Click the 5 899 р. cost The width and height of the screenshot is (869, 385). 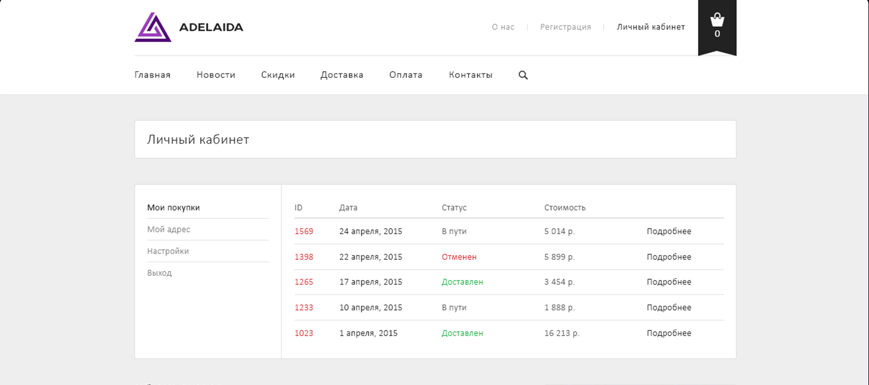point(560,257)
